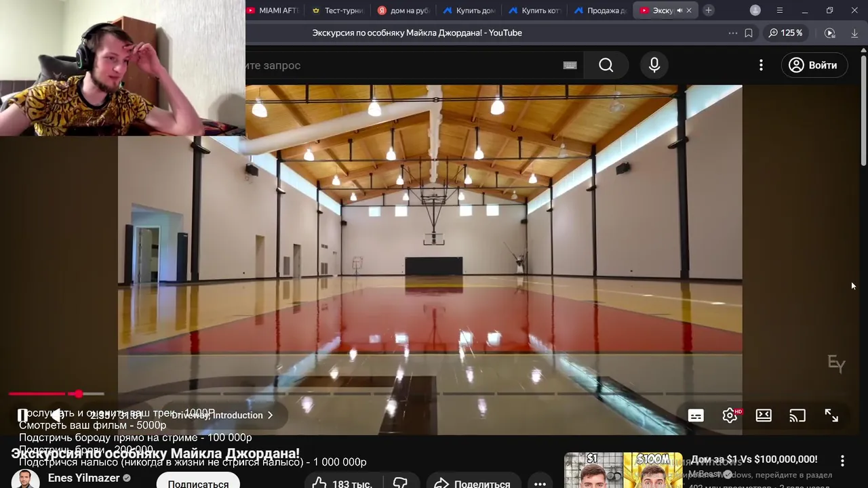The width and height of the screenshot is (868, 488).
Task: Subscribe with the 'Подписаться' button
Action: [198, 483]
